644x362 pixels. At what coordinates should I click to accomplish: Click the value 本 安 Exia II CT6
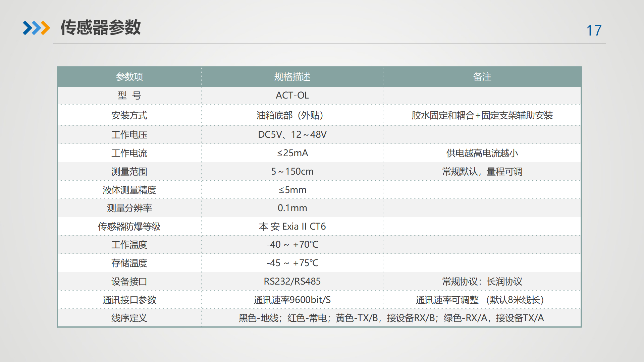(292, 227)
